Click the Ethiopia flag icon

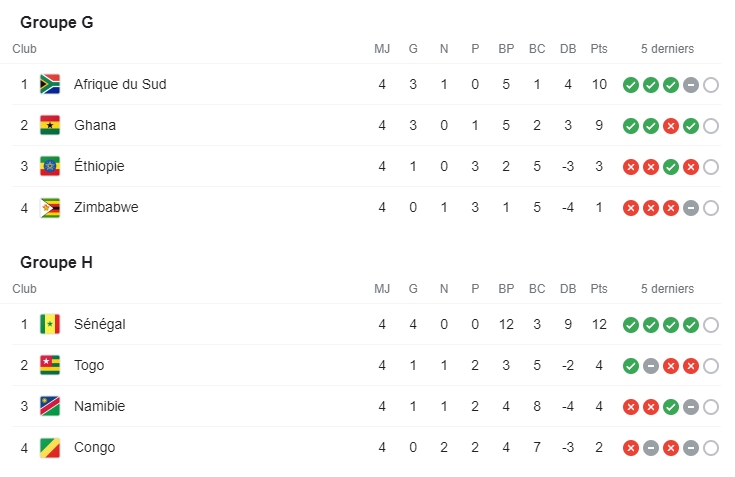click(50, 166)
